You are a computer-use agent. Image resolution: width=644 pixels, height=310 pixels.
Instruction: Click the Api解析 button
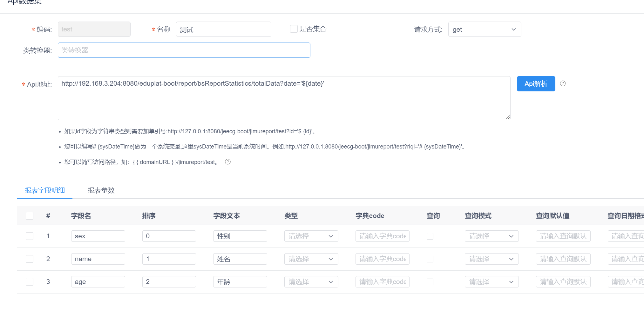pyautogui.click(x=536, y=83)
